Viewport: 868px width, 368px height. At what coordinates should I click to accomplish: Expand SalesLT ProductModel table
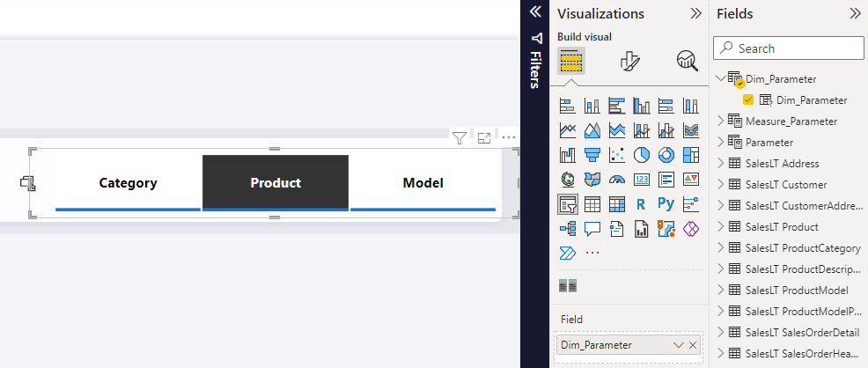point(720,290)
